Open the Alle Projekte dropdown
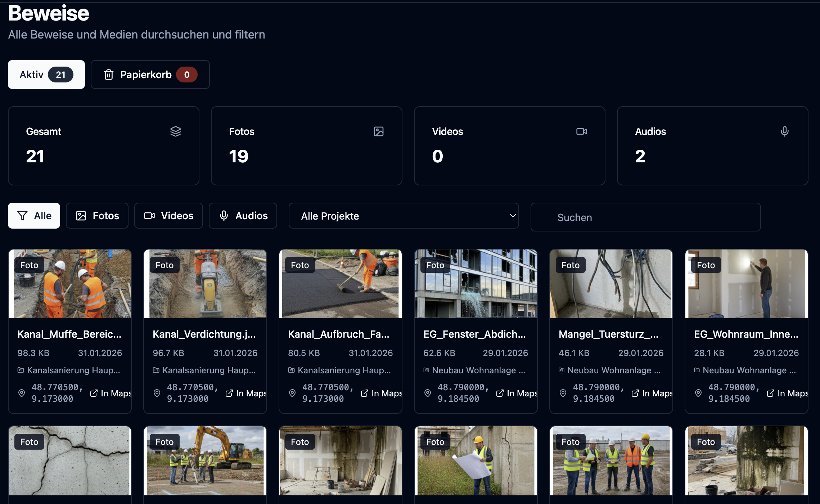Image resolution: width=820 pixels, height=504 pixels. (x=403, y=216)
